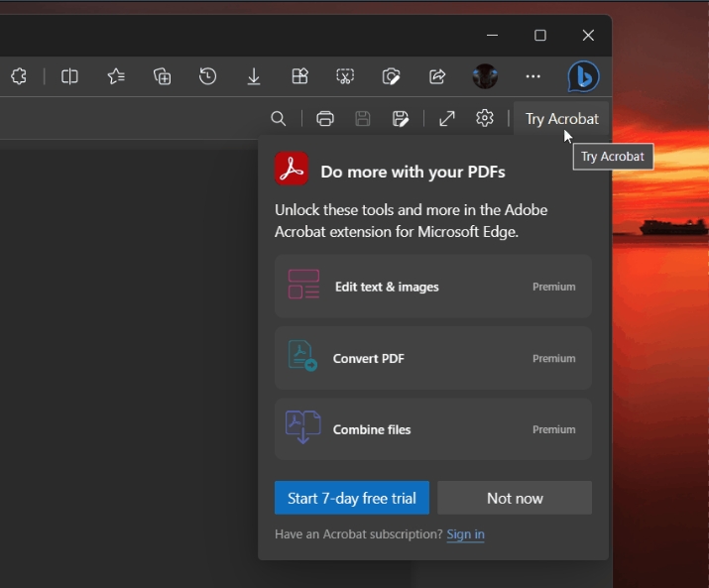Open the user profile avatar
This screenshot has height=588, width=709.
click(485, 76)
